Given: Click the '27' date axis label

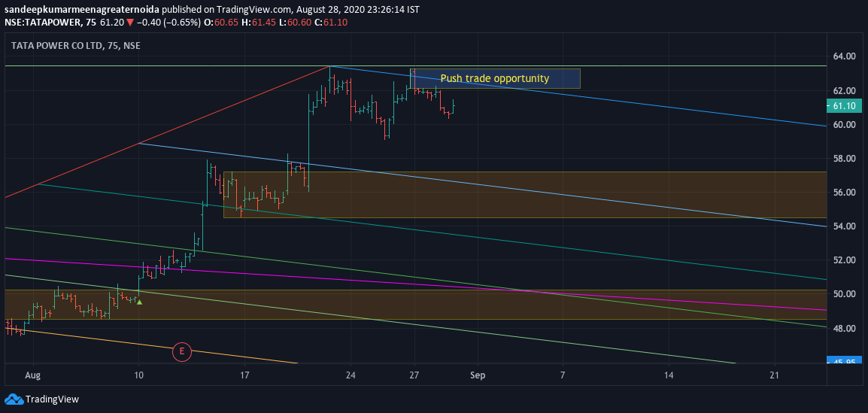Looking at the screenshot, I should (x=414, y=375).
